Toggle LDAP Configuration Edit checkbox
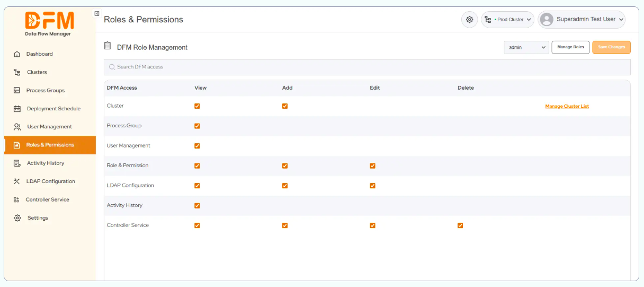Viewport: 644px width, 287px height. click(x=372, y=186)
